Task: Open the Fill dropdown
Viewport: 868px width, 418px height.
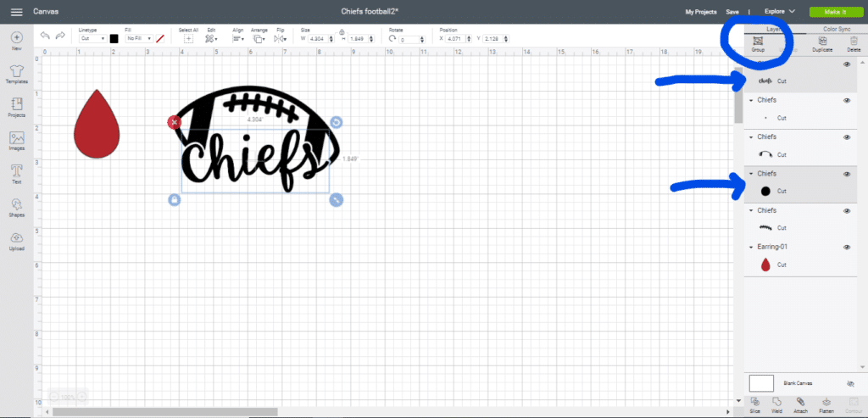Action: click(138, 38)
